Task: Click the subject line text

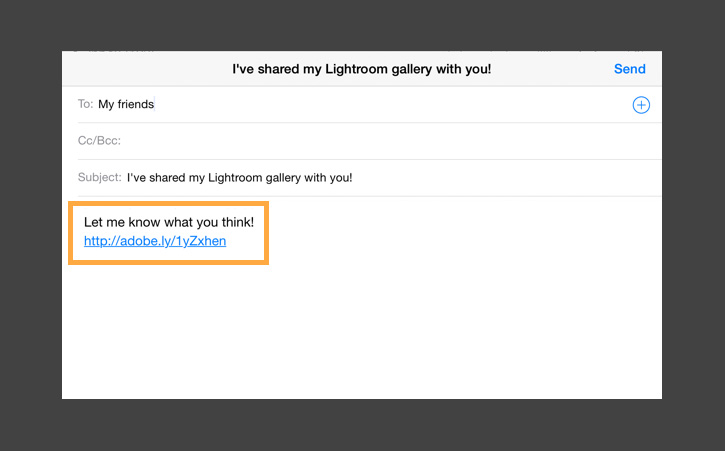Action: pos(239,178)
